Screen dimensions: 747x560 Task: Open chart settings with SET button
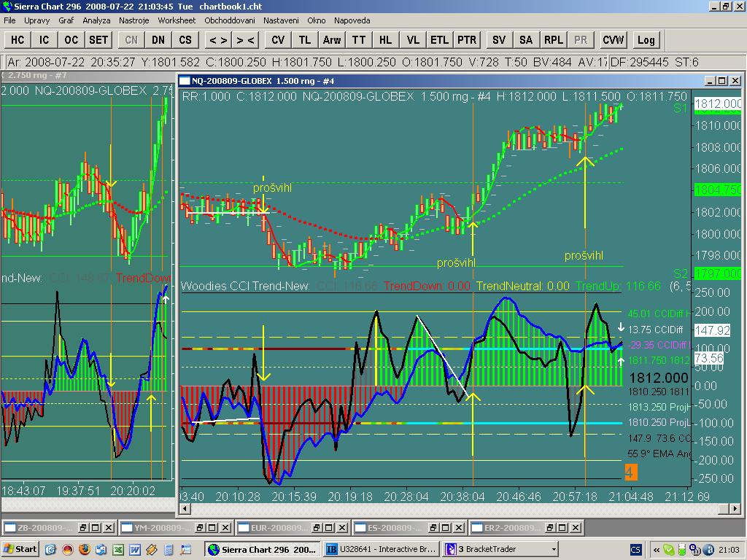(98, 40)
